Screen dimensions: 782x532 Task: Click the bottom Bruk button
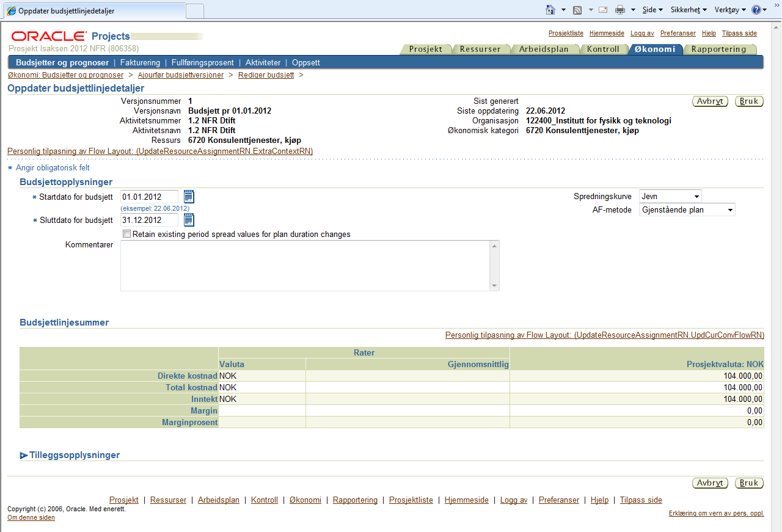pyautogui.click(x=749, y=483)
